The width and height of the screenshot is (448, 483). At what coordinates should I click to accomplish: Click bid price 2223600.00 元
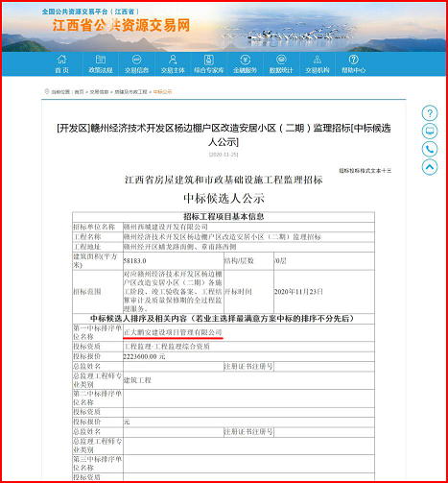144,356
